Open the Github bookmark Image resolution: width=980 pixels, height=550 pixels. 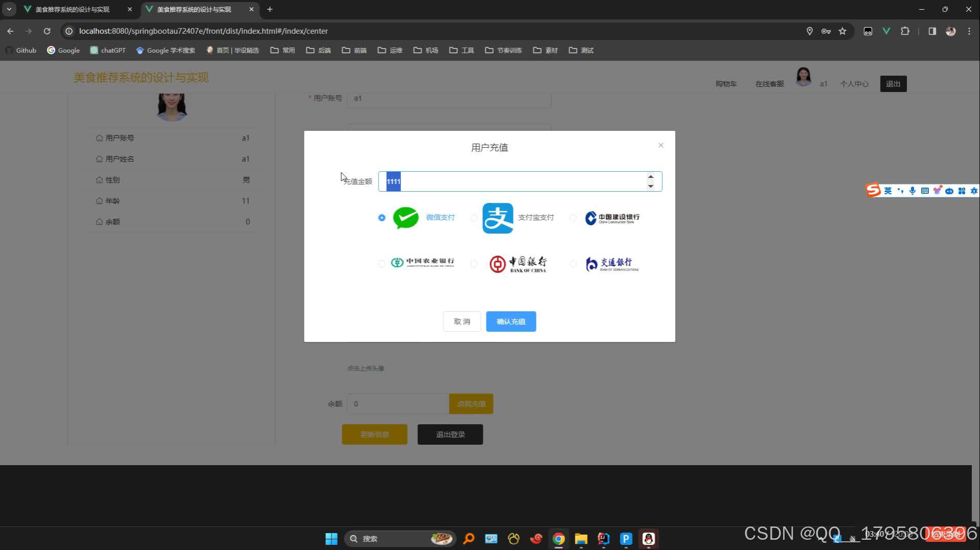(21, 50)
